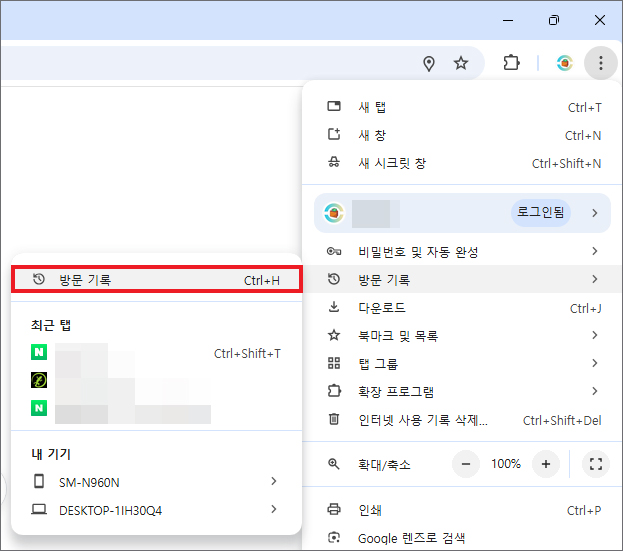Expand the 북마크 및 목록 submenu
Screen dimensions: 623x551
398,335
